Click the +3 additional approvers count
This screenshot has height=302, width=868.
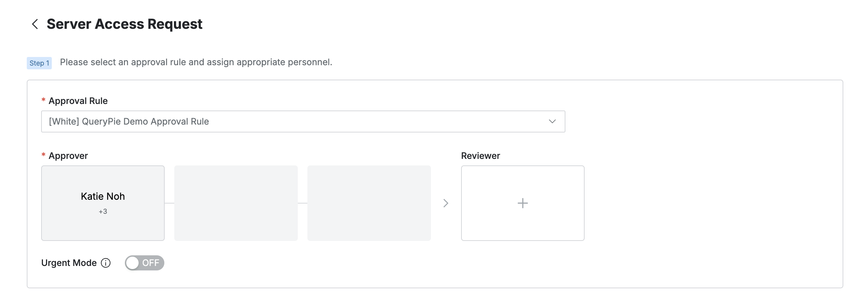point(103,212)
